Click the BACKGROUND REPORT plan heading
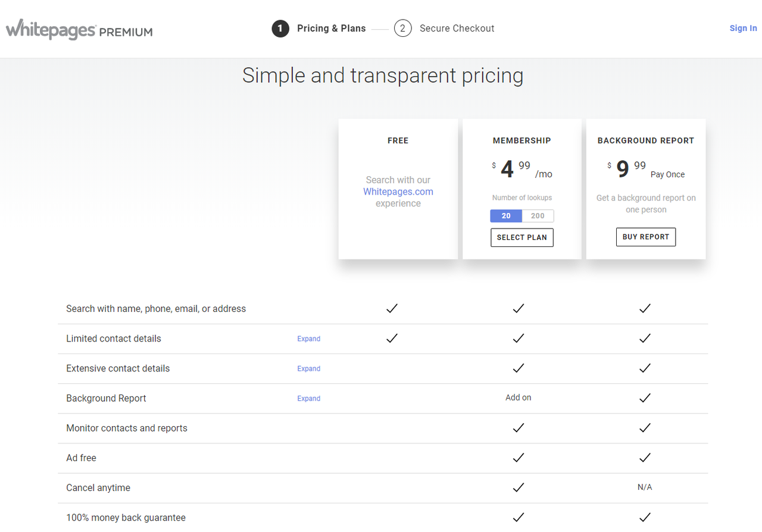 click(646, 141)
